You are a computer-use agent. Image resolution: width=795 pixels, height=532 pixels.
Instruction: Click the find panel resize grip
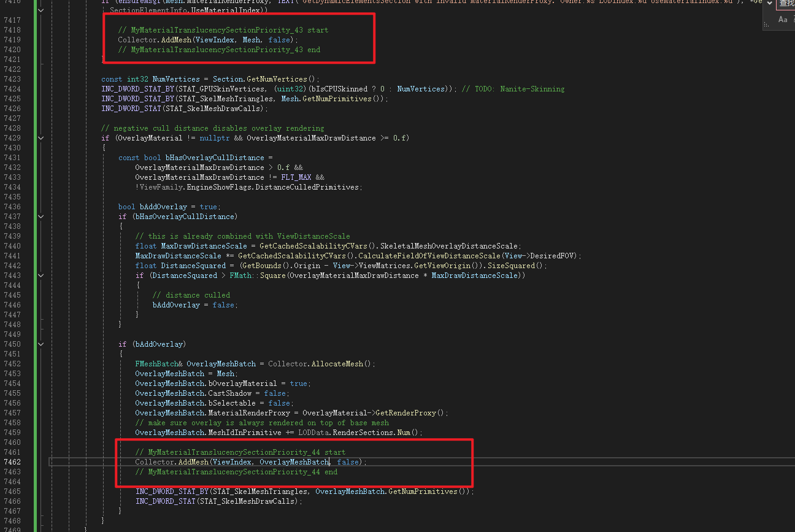pyautogui.click(x=767, y=25)
